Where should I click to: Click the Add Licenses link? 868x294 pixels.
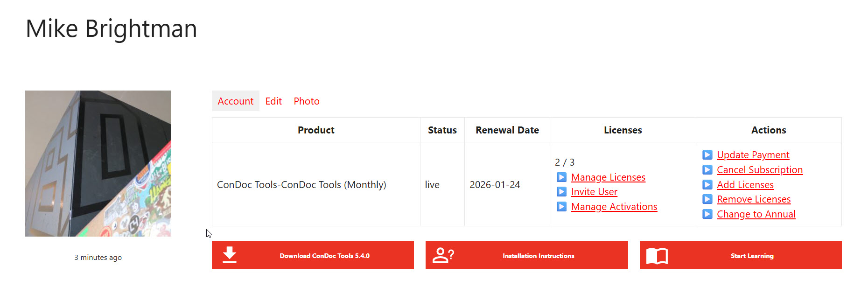click(x=745, y=184)
